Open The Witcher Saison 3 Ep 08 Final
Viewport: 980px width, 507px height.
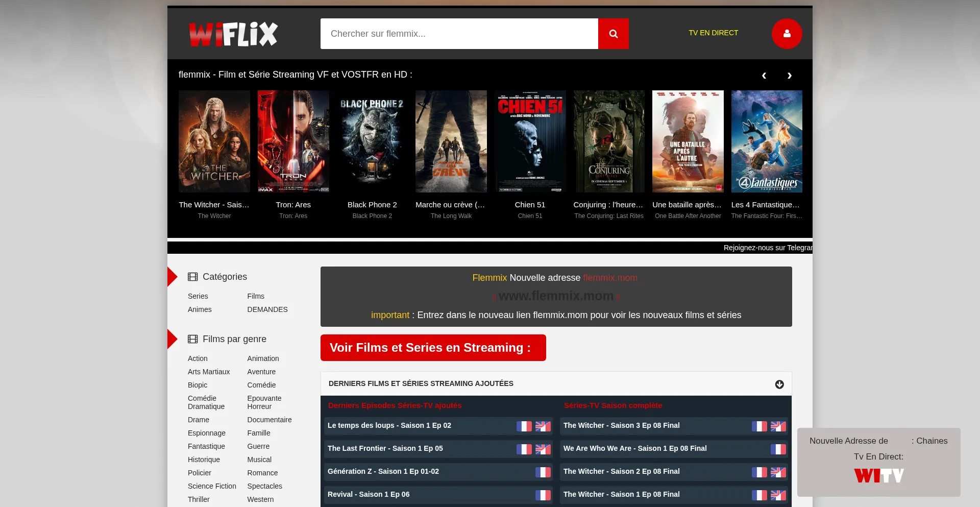(622, 425)
